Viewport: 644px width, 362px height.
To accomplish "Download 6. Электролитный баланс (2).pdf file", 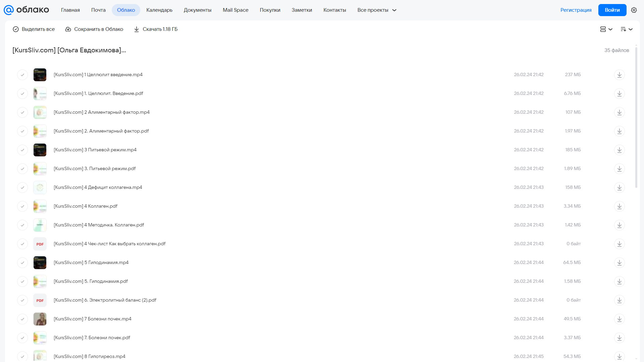I will tap(619, 300).
